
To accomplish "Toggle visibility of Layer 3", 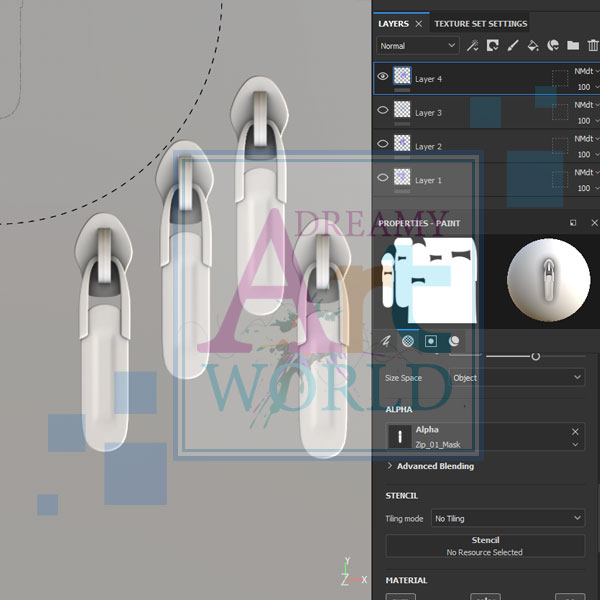I will coord(383,112).
